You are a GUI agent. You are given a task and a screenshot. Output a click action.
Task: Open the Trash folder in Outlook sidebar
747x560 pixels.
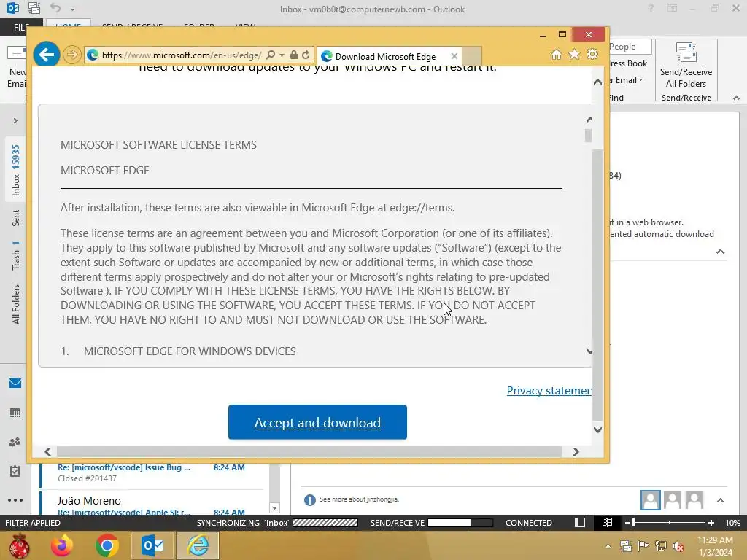(x=16, y=256)
